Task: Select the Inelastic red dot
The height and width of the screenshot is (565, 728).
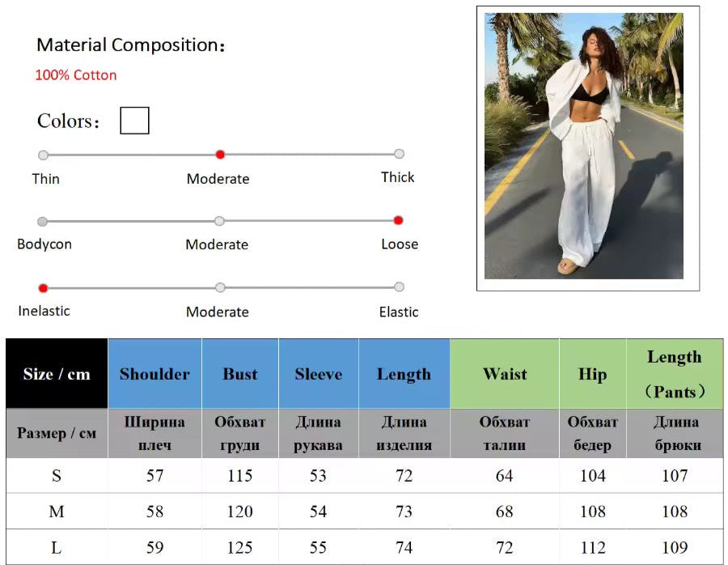Action: tap(43, 288)
